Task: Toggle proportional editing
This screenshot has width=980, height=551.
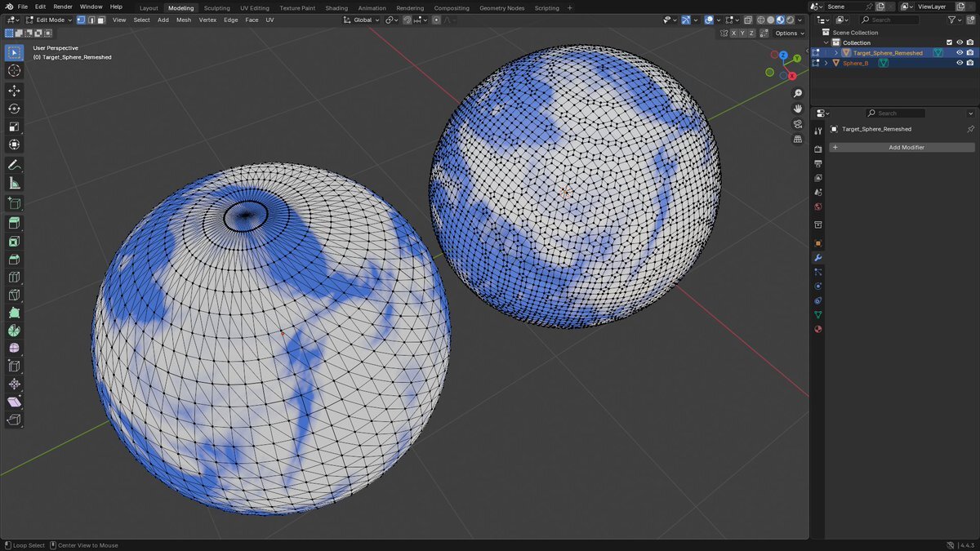Action: click(437, 20)
